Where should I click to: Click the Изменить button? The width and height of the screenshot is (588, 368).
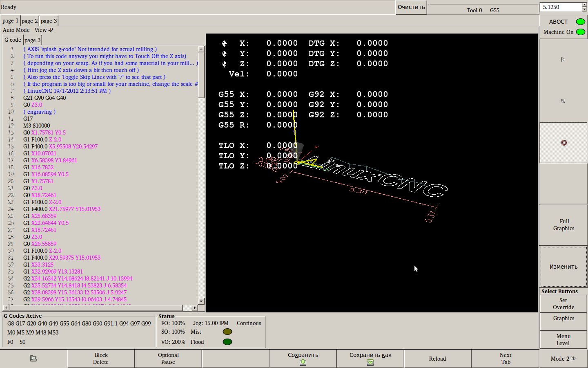click(563, 267)
